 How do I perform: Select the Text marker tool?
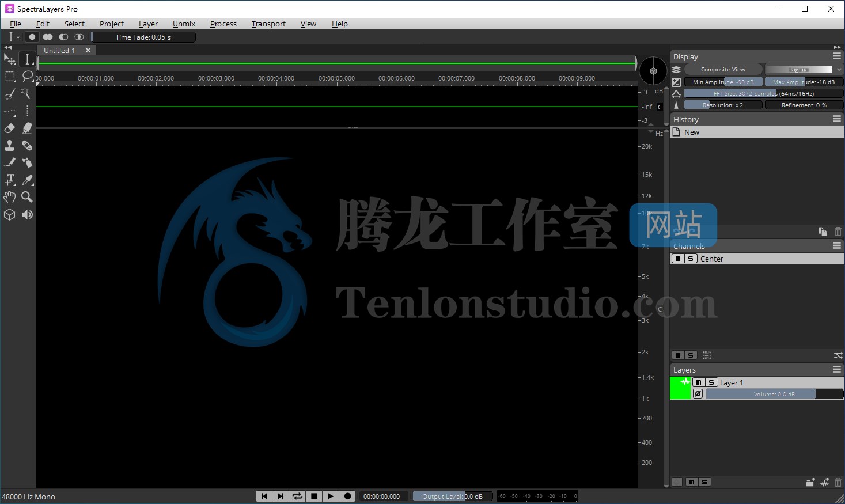click(10, 180)
